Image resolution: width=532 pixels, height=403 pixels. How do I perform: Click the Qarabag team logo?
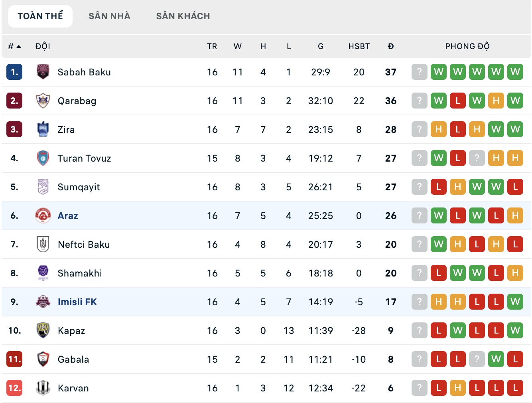tap(43, 101)
